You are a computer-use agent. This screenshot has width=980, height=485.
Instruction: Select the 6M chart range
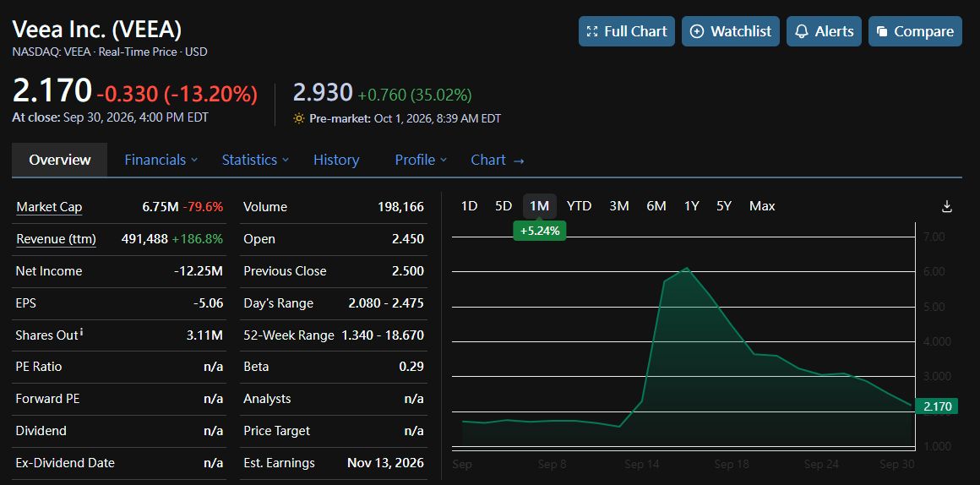(656, 205)
